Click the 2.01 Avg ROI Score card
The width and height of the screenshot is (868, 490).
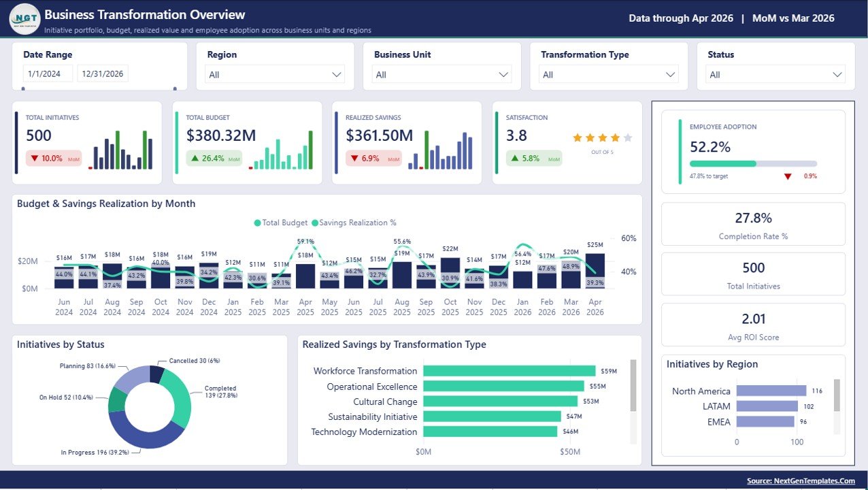tap(753, 325)
